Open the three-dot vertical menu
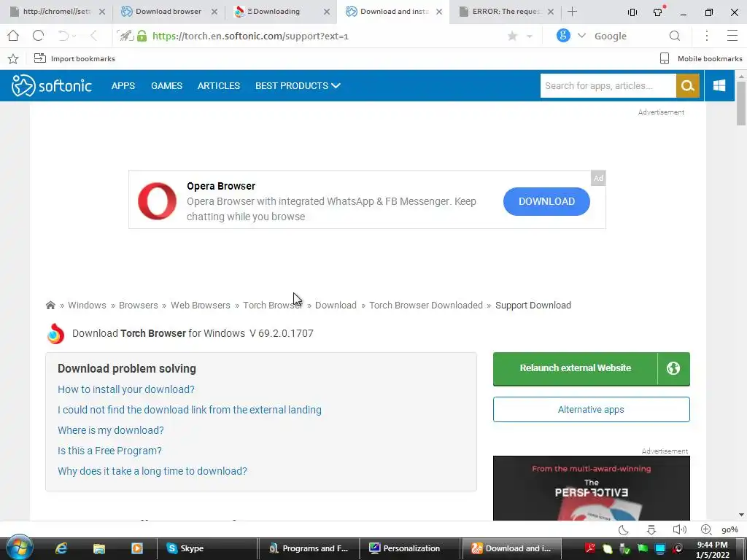Viewport: 747px width, 560px height. [707, 36]
